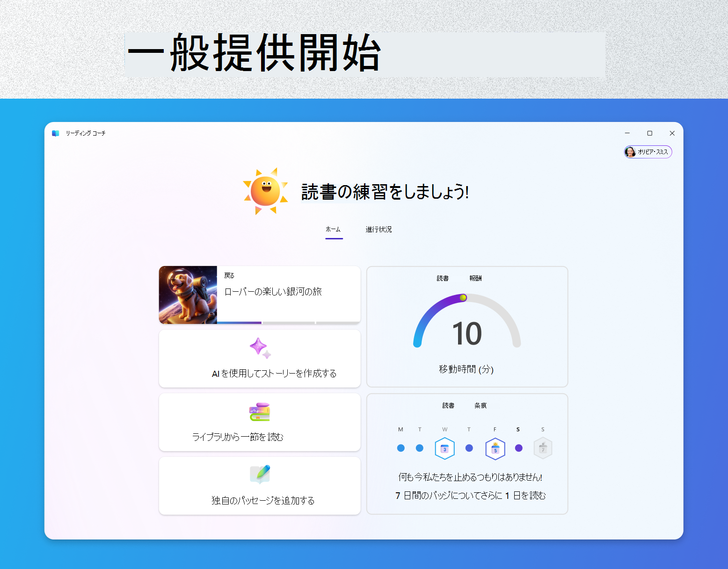Image resolution: width=728 pixels, height=569 pixels.
Task: Open ローバーの楽しい銀河の旅 story title
Action: click(273, 292)
